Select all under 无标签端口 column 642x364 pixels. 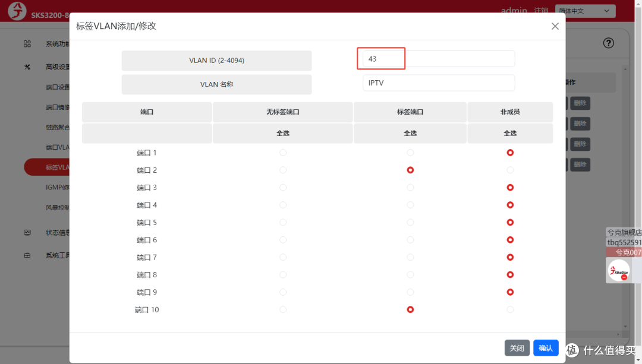(282, 134)
